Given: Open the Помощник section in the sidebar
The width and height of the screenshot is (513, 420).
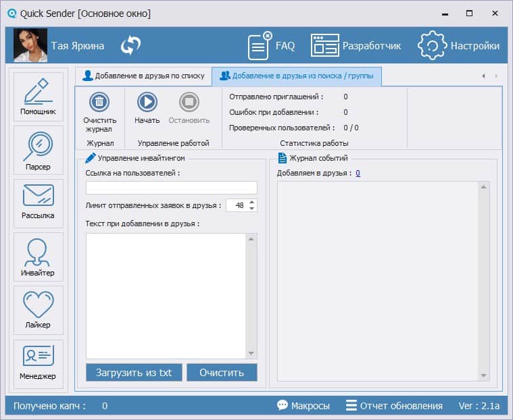Looking at the screenshot, I should 39,97.
